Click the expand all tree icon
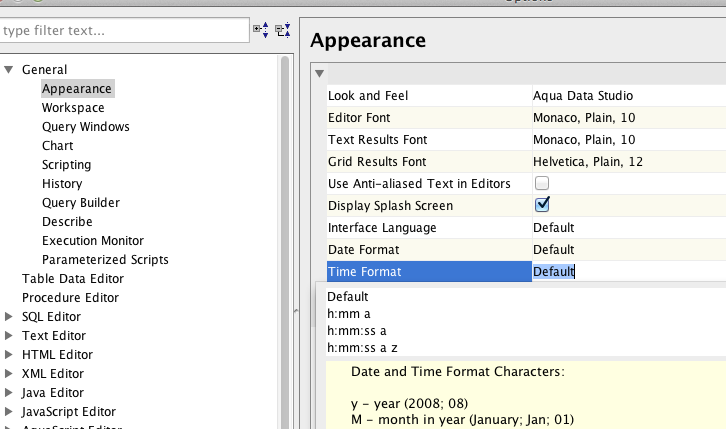Image resolution: width=726 pixels, height=429 pixels. 261,30
